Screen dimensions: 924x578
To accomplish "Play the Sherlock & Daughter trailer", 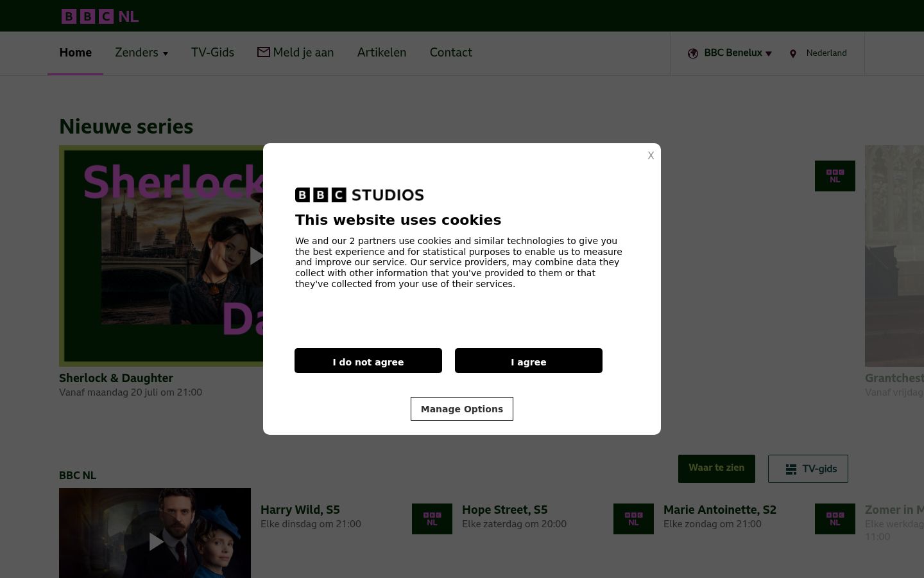I will [256, 256].
